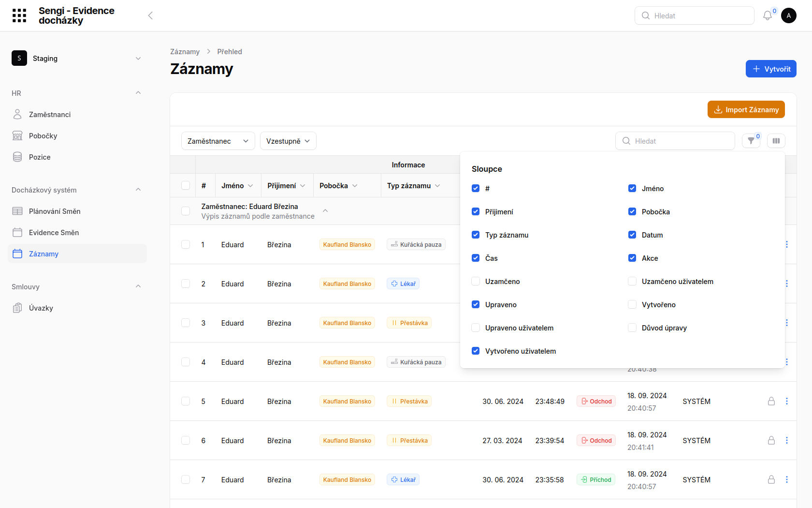Focus the table Hledat search field
Image resolution: width=812 pixels, height=508 pixels.
pos(675,141)
